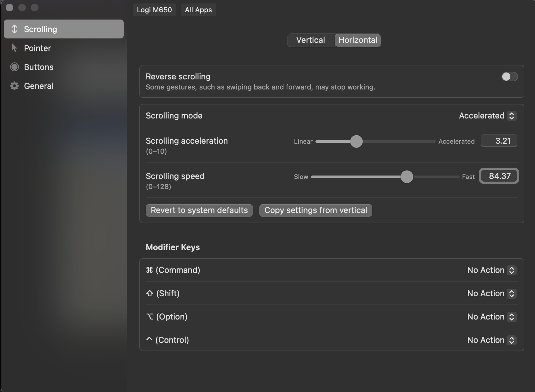This screenshot has height=392, width=535.
Task: Click the Logi M650 device button
Action: coord(154,10)
